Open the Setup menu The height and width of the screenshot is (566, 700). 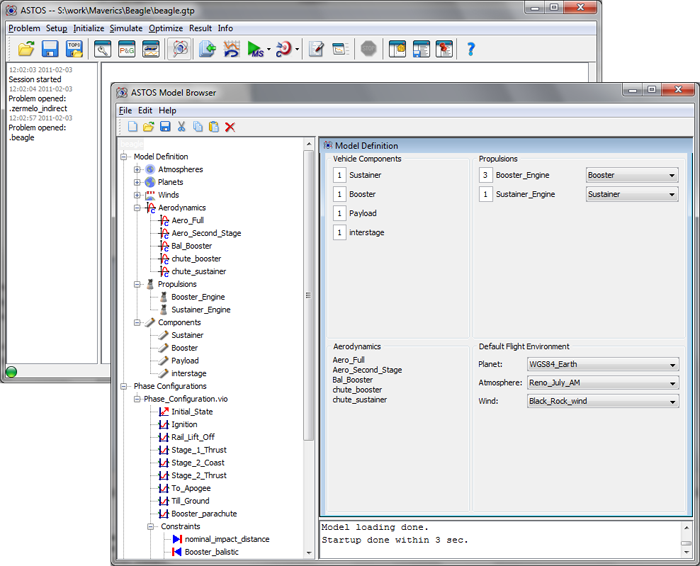tap(56, 28)
